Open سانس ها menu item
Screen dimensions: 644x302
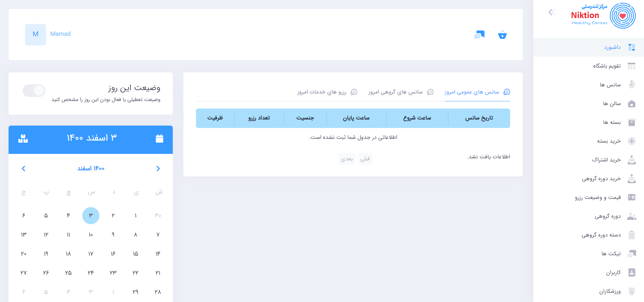[x=589, y=85]
